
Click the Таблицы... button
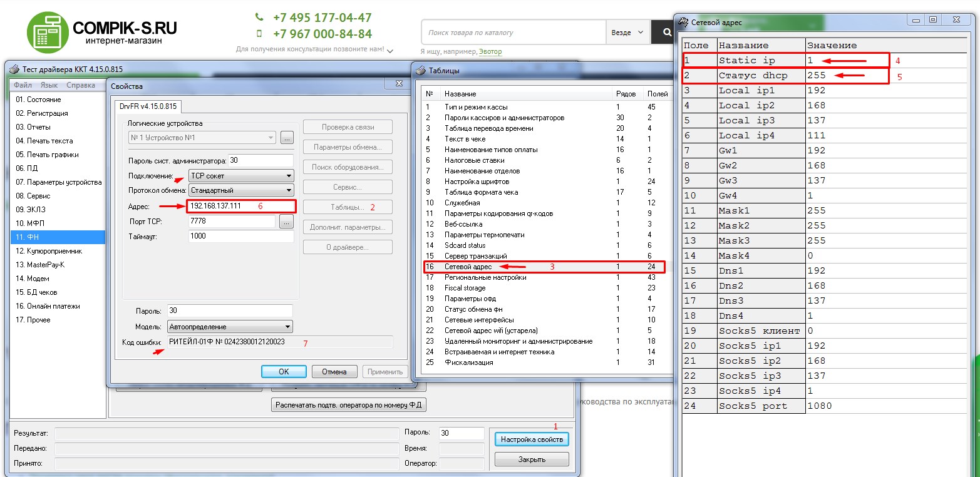[x=348, y=207]
